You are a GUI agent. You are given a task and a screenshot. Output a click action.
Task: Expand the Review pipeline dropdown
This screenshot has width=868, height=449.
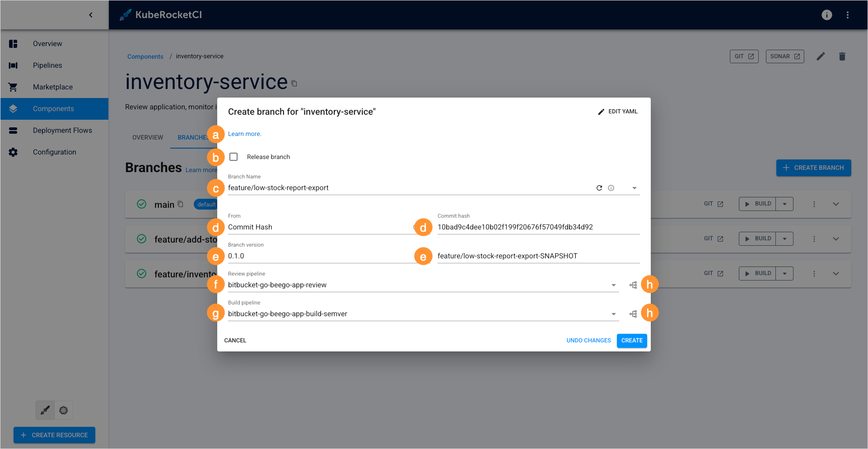click(613, 285)
